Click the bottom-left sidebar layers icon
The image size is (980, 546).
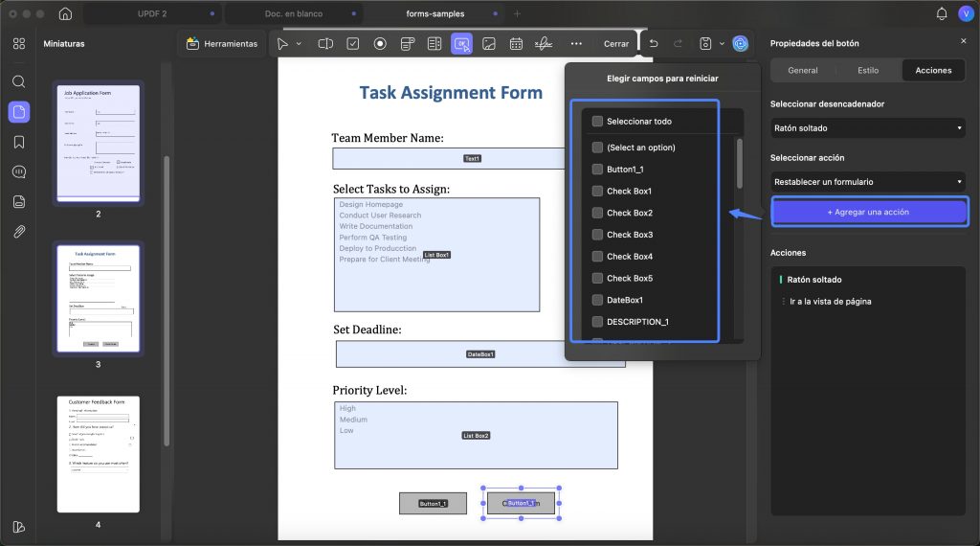tap(19, 527)
